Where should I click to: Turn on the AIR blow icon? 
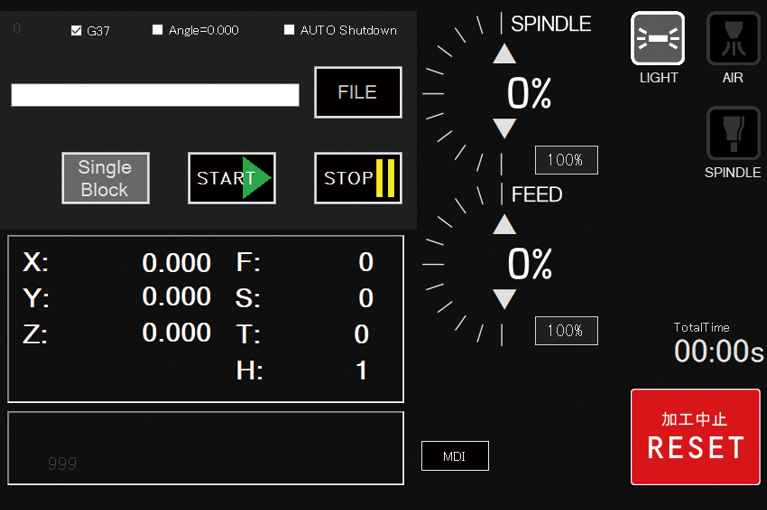click(733, 39)
